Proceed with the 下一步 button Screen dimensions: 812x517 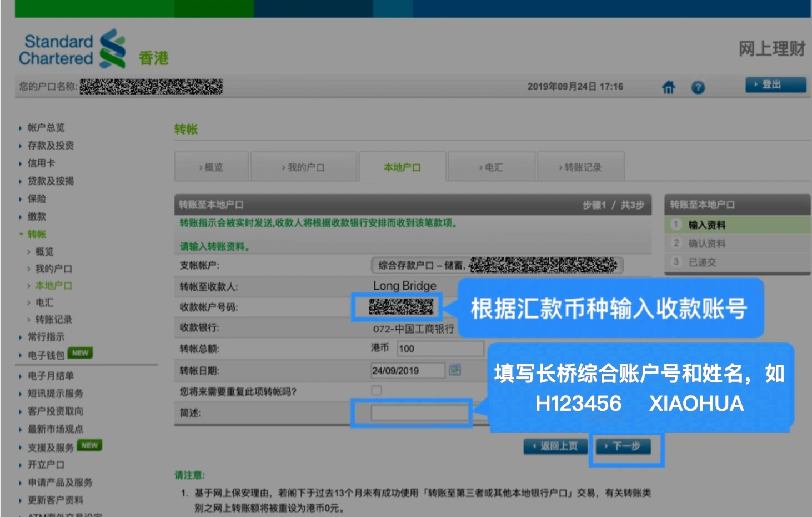tap(623, 446)
